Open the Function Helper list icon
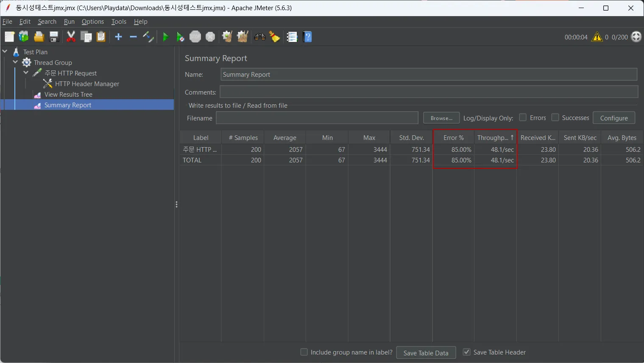644x363 pixels. coord(292,37)
